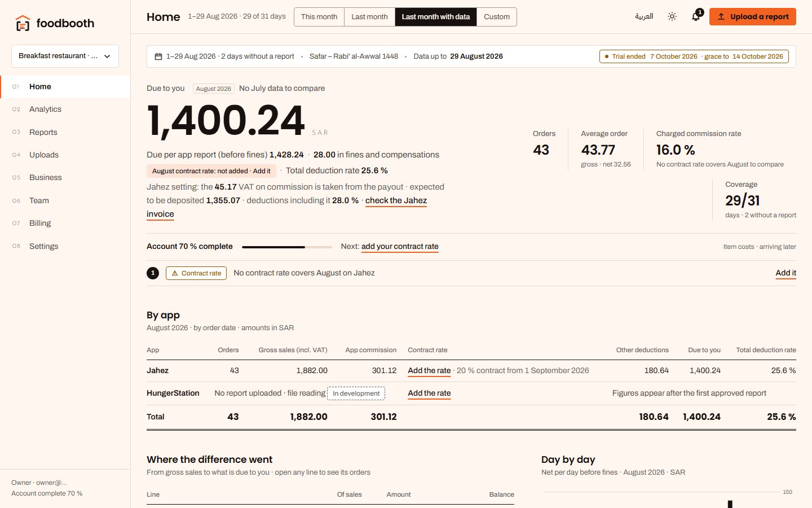Click the Charged commission rate 16.0 % value
Viewport: 812px width, 508px height.
(x=676, y=150)
